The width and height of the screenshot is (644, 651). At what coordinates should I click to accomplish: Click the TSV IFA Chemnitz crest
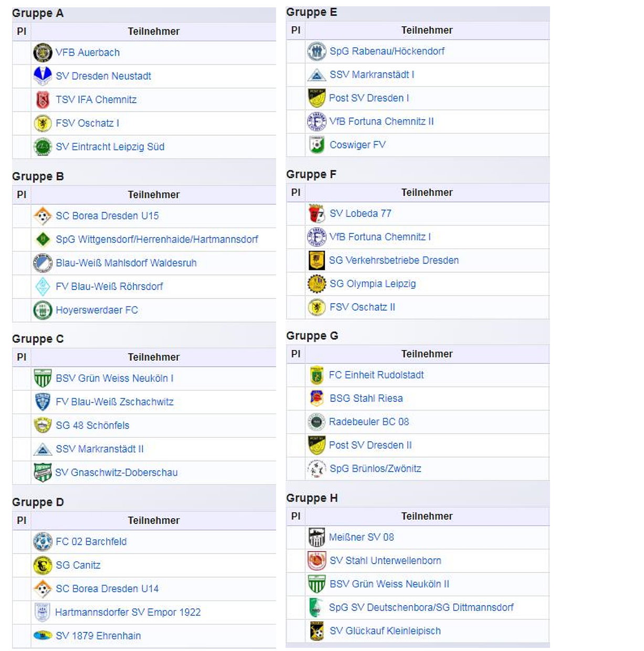43,99
